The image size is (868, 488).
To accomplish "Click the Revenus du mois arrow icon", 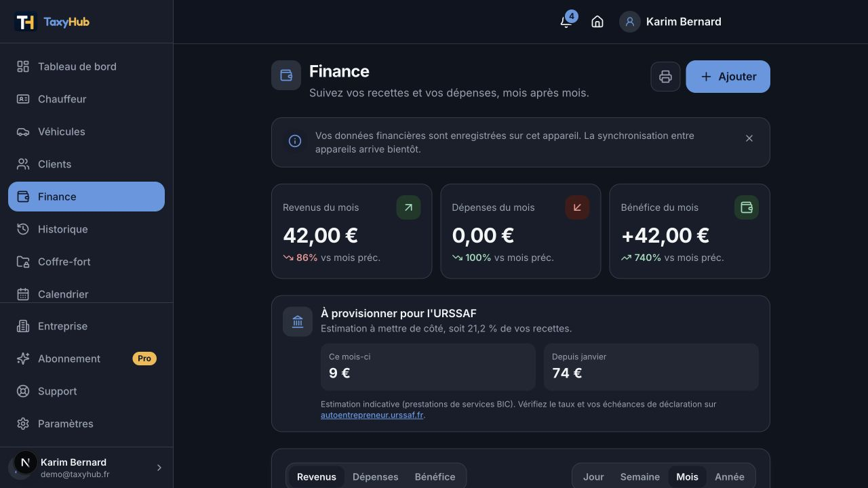I will click(x=408, y=207).
